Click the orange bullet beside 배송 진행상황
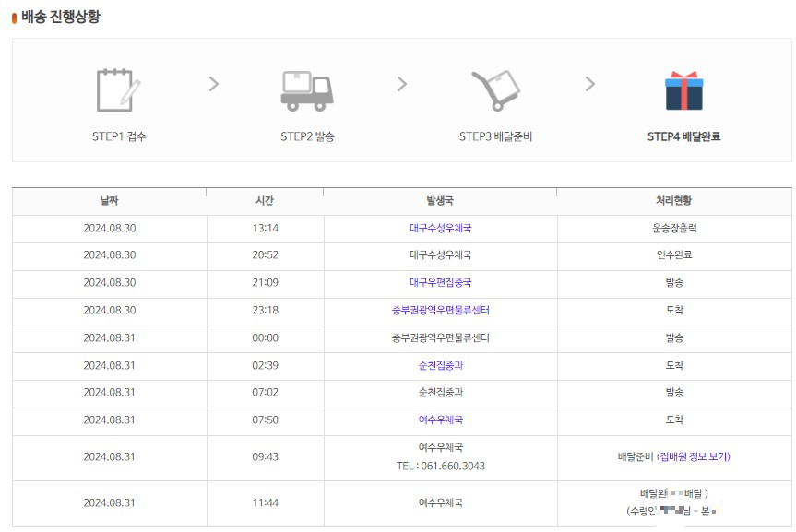The width and height of the screenshot is (796, 532). point(13,15)
